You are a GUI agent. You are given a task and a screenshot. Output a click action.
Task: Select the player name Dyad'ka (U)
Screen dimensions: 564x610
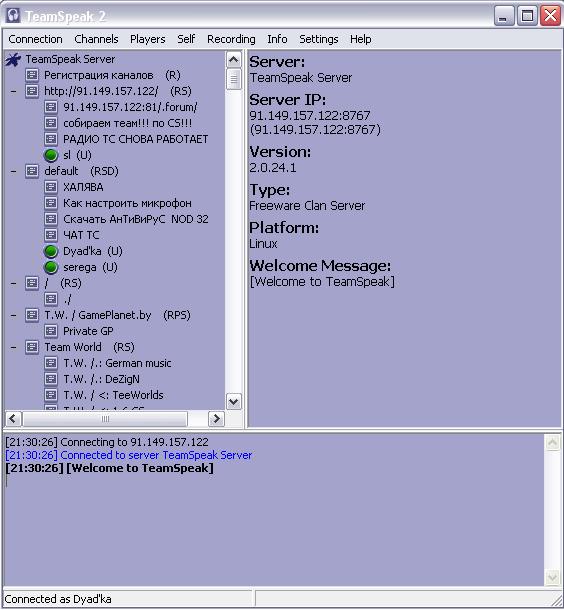(93, 251)
